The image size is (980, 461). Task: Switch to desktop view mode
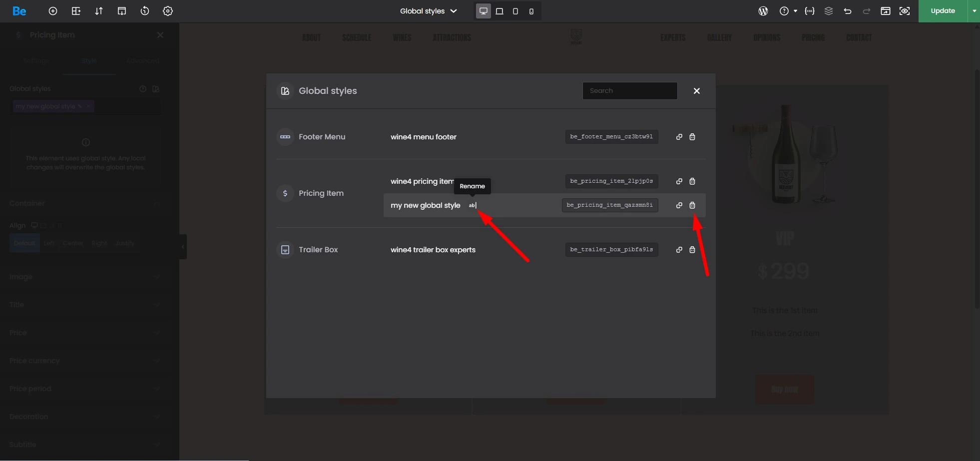point(483,11)
